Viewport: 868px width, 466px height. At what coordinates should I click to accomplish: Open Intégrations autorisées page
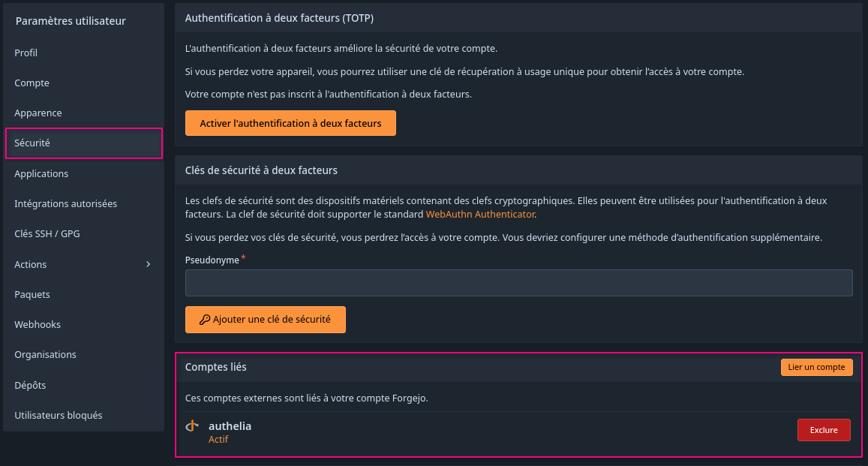(83, 203)
